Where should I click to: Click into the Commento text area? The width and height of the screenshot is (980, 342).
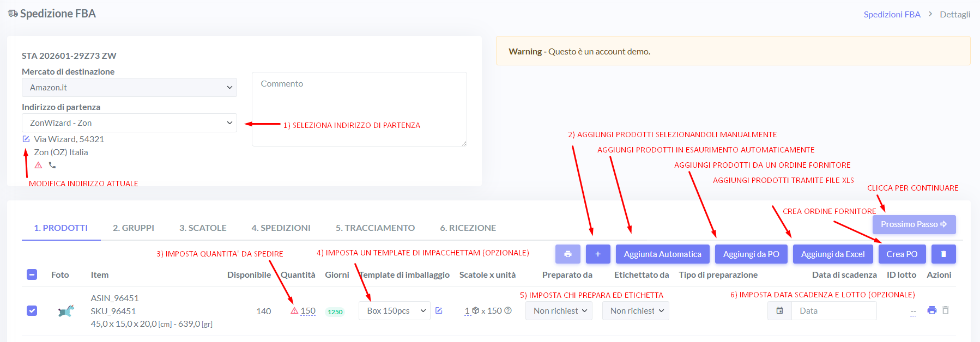pyautogui.click(x=359, y=109)
